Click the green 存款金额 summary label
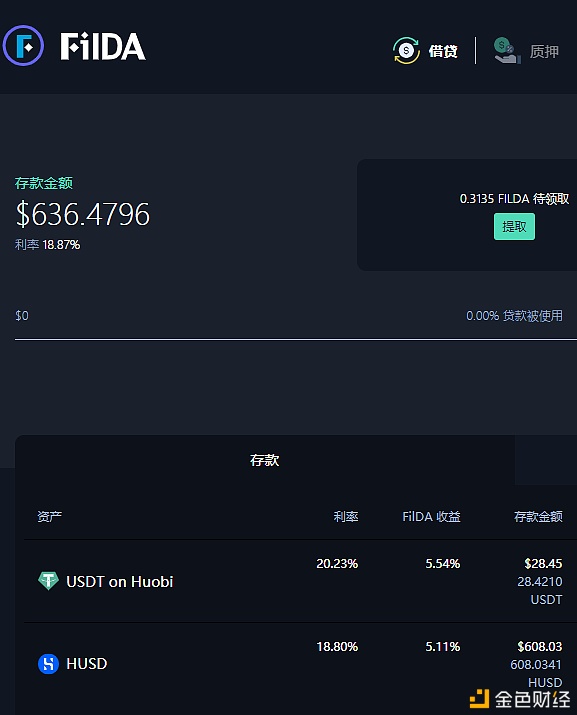The height and width of the screenshot is (715, 577). pyautogui.click(x=44, y=183)
